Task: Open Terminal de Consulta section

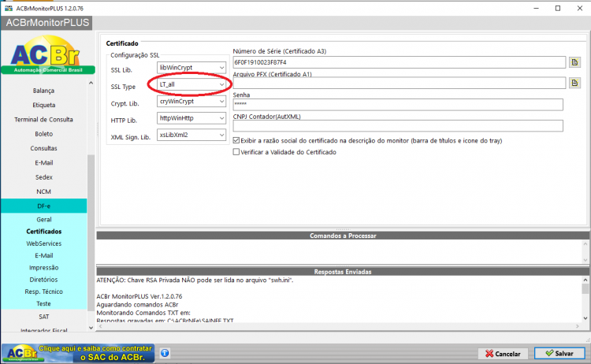Action: click(43, 120)
